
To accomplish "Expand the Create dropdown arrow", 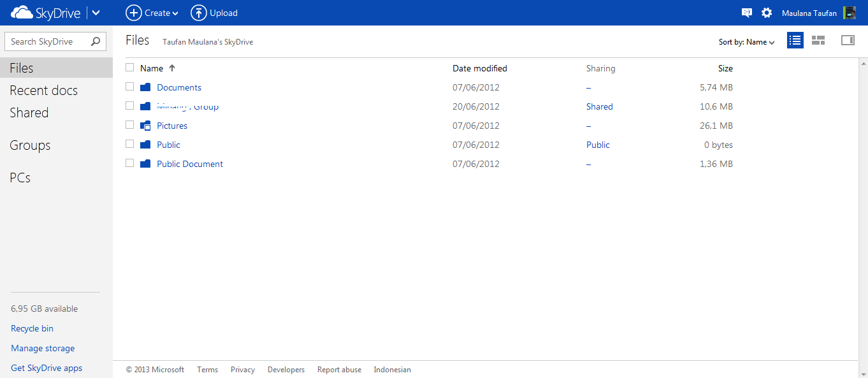I will [x=175, y=13].
